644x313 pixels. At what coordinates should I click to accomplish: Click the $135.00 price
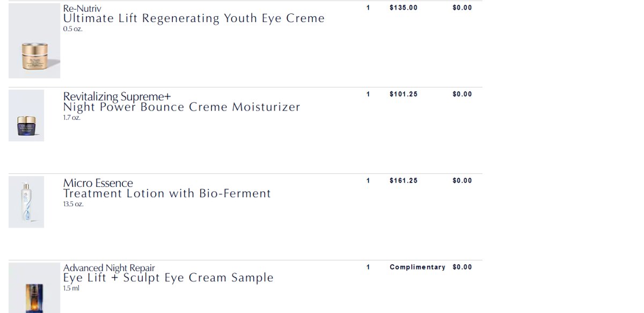pos(404,8)
